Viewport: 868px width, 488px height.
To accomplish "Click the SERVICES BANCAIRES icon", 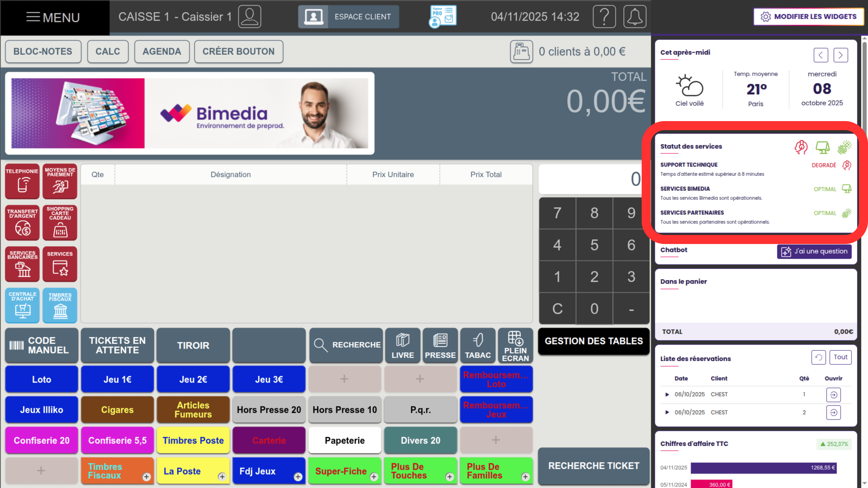I will (22, 264).
